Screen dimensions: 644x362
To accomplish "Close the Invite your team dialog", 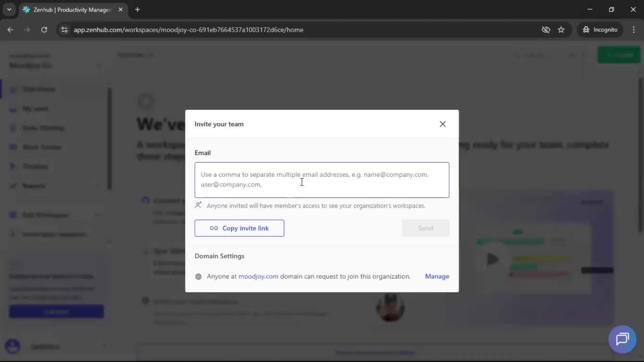I will [442, 124].
